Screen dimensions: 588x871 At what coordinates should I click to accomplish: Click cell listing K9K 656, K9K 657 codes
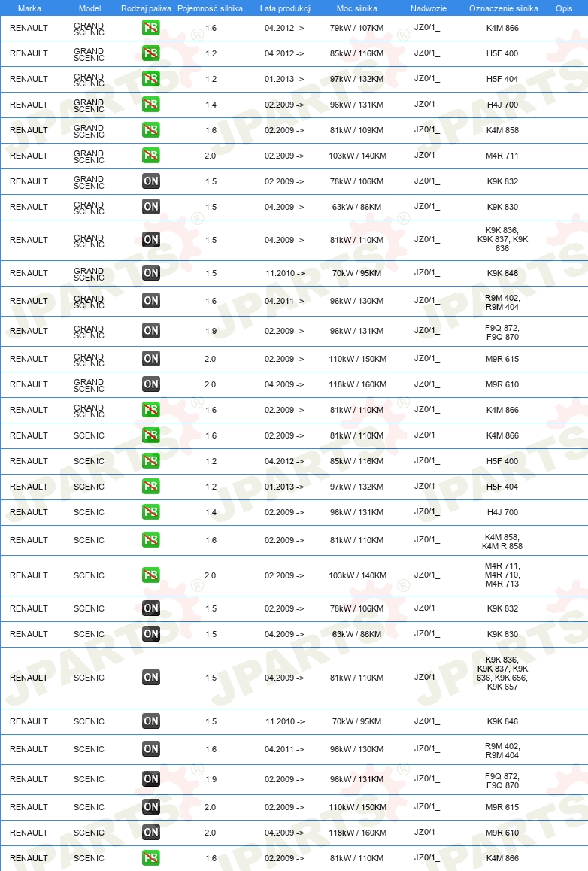point(502,673)
